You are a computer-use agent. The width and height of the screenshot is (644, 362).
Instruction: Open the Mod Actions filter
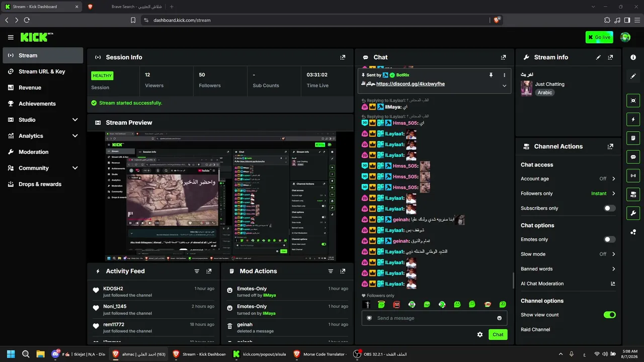[331, 271]
